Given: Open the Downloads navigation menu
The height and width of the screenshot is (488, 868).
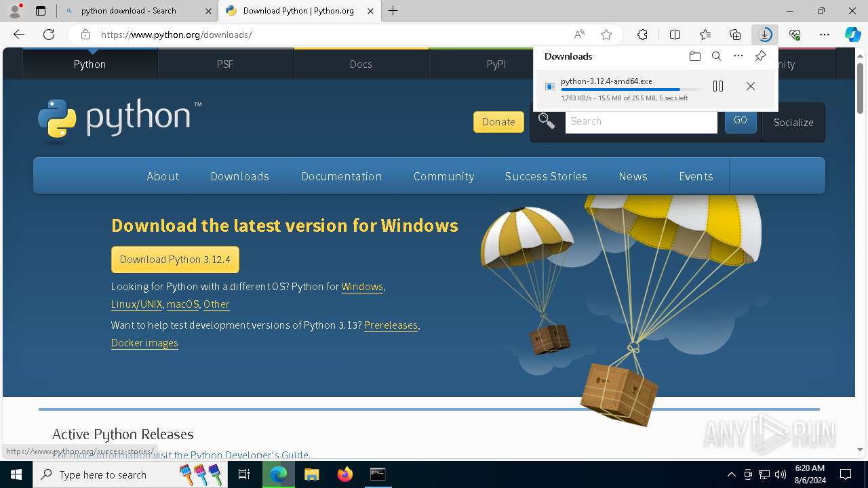Looking at the screenshot, I should [240, 176].
